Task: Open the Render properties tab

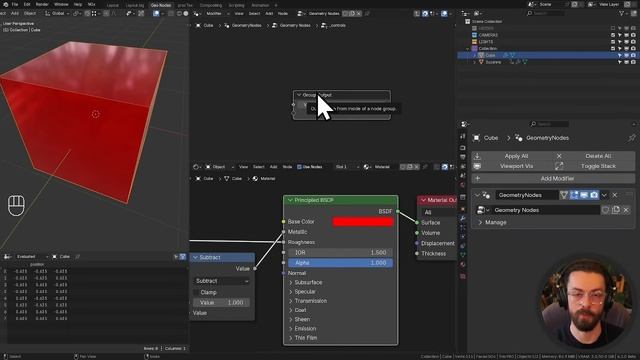Action: (x=463, y=147)
